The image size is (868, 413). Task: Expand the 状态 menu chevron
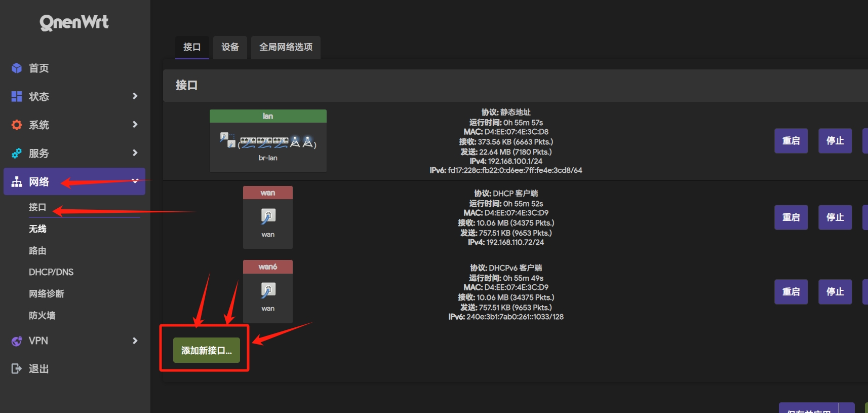pyautogui.click(x=135, y=96)
